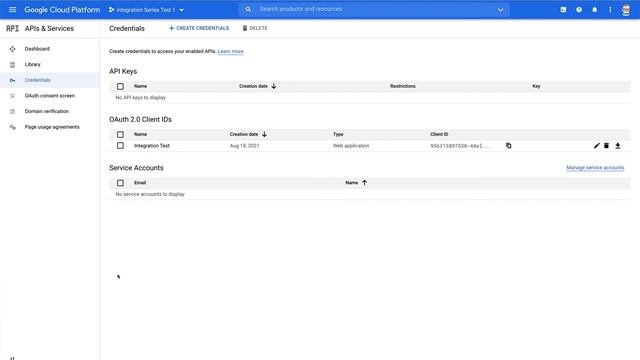Viewport: 640px width, 360px height.
Task: Sort API Keys by Creation date arrow
Action: tap(273, 86)
